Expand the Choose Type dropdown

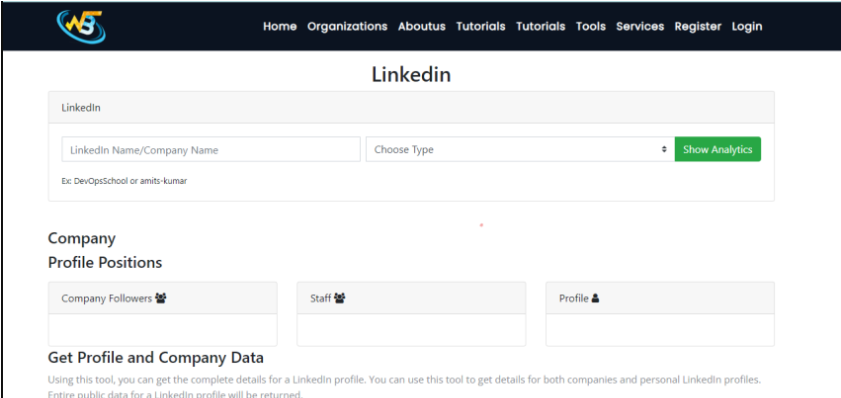(520, 150)
